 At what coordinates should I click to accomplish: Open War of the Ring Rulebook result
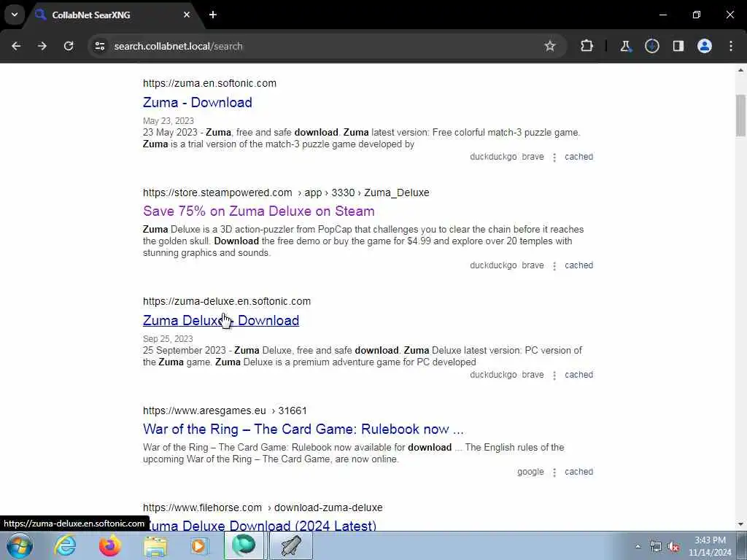coord(303,429)
